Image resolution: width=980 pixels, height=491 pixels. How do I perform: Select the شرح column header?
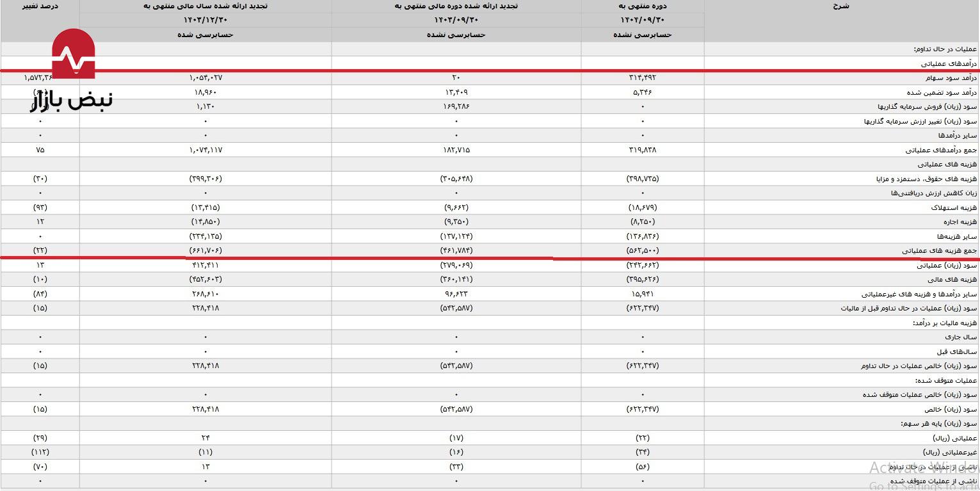click(841, 6)
